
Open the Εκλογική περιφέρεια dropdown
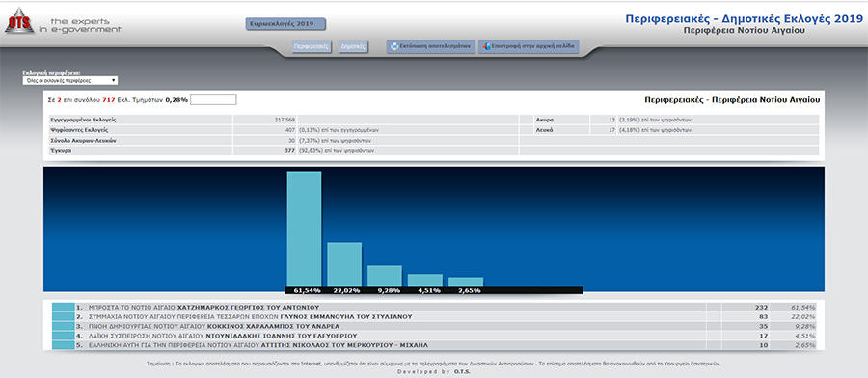(70, 81)
